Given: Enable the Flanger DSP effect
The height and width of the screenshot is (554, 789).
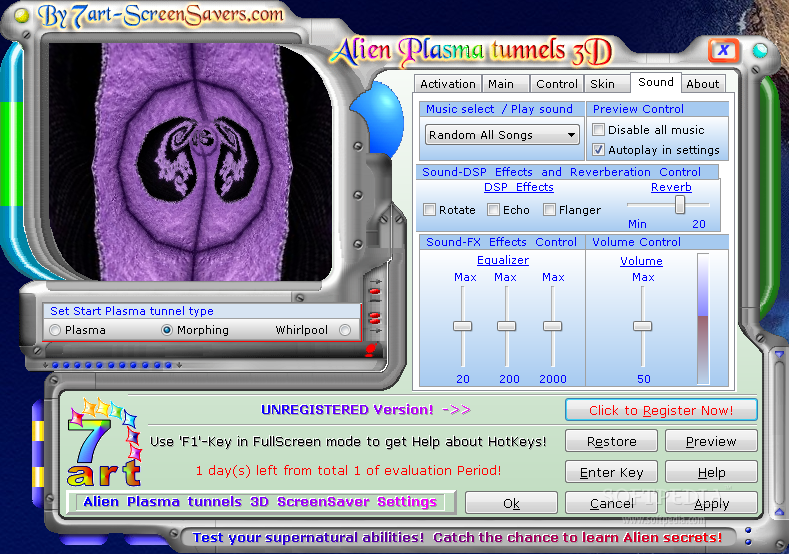Looking at the screenshot, I should 549,210.
